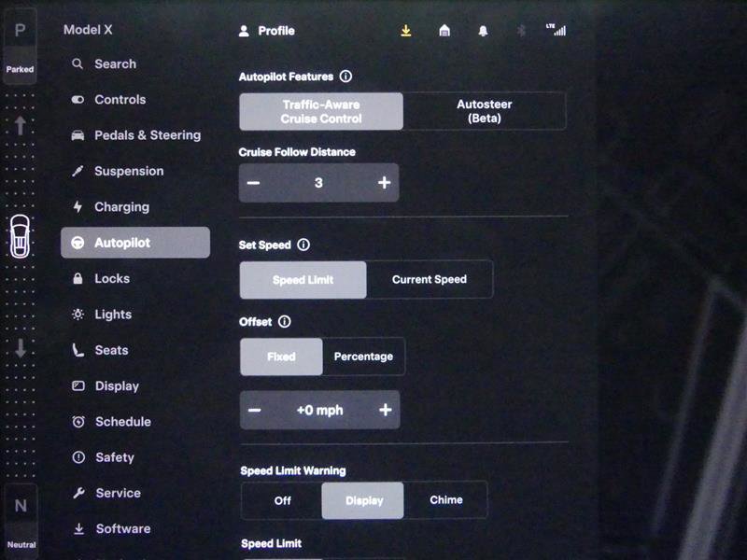Tap the car icon in left strip

pos(20,236)
